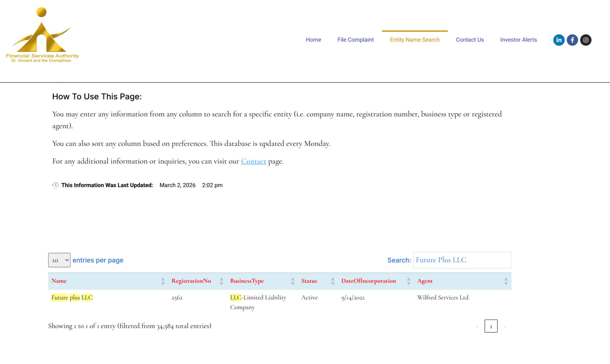Image resolution: width=610 pixels, height=364 pixels.
Task: Sort by DateOfIncorporation column header
Action: 368,281
